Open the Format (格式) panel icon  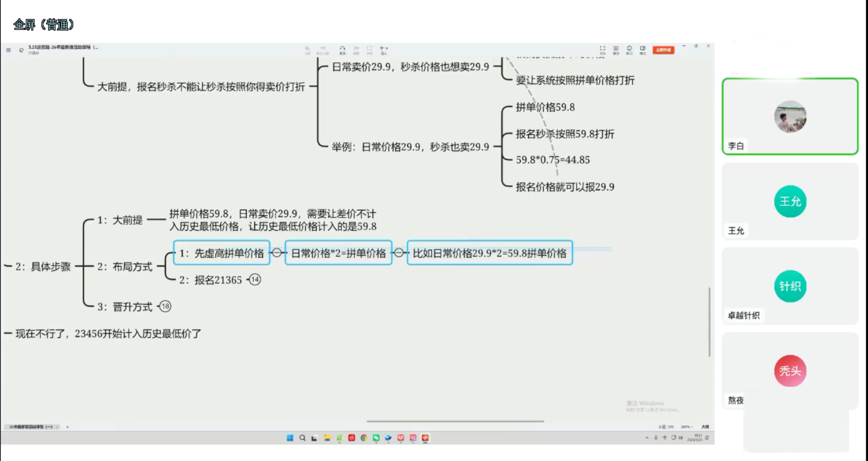coord(643,50)
